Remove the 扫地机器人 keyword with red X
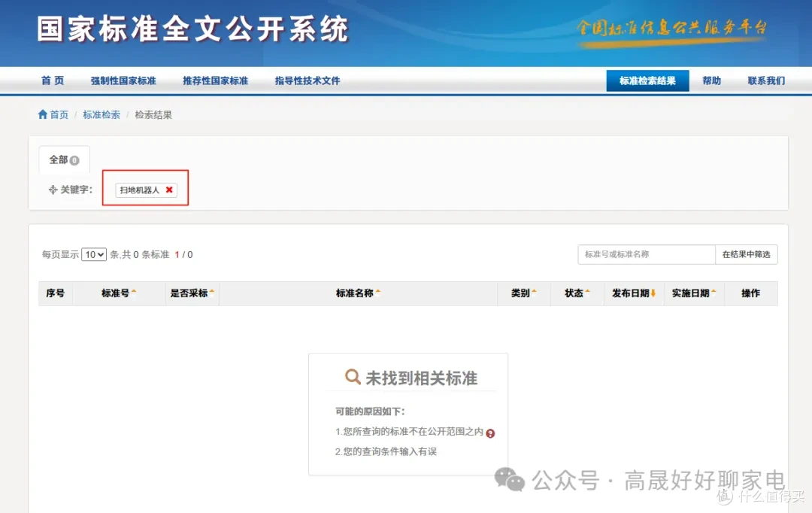 click(x=169, y=190)
